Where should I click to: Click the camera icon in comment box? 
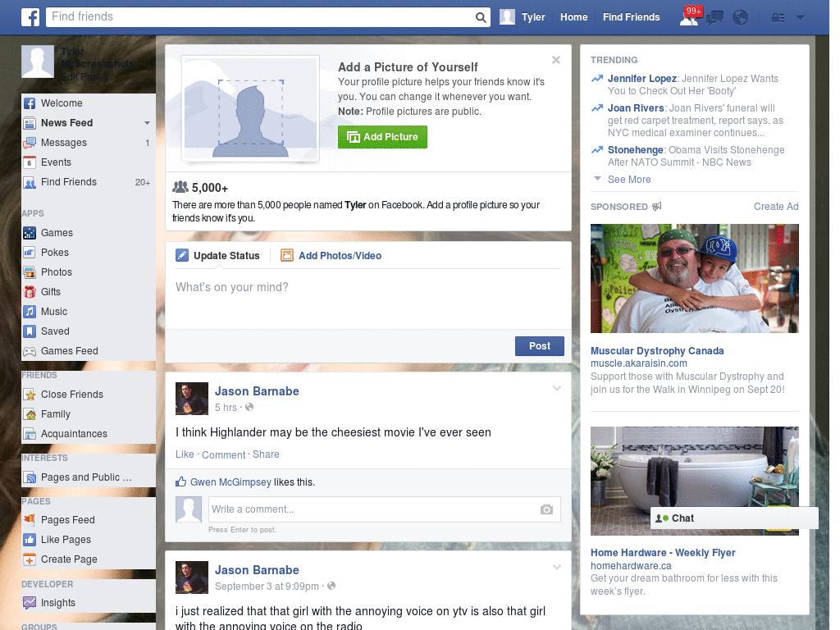coord(546,509)
